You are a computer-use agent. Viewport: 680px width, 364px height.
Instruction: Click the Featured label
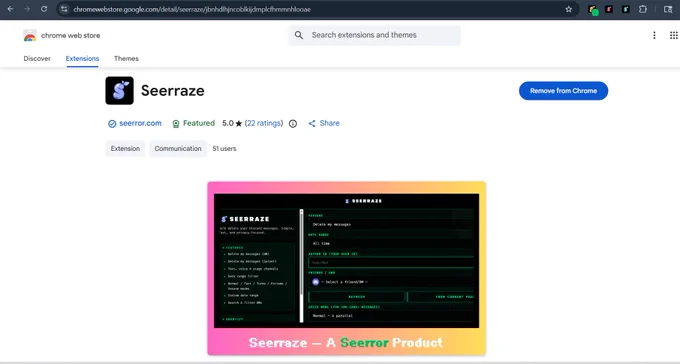click(x=199, y=123)
